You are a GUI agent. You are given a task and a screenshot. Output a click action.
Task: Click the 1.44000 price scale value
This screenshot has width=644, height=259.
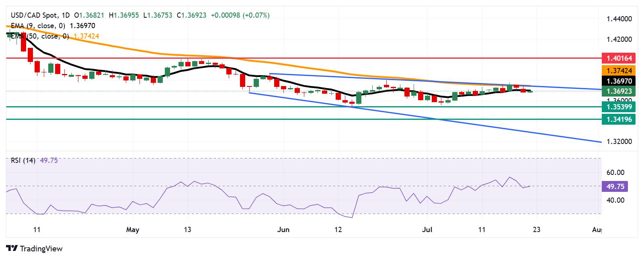click(x=619, y=19)
